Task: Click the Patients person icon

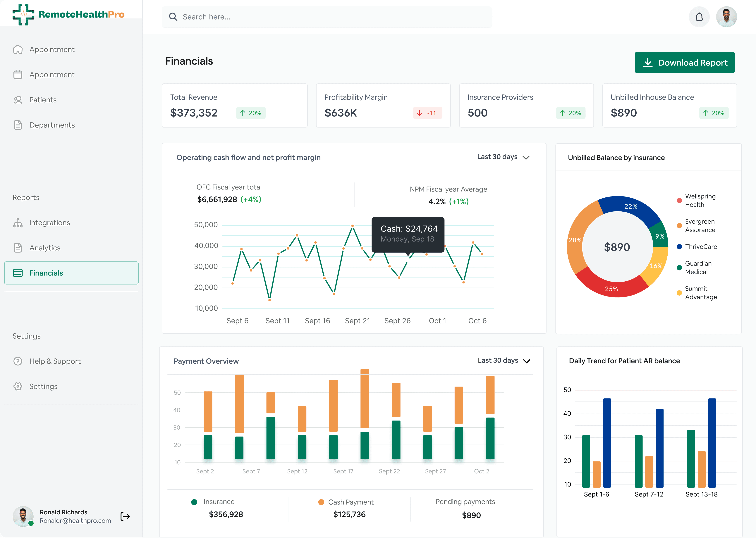Action: click(18, 100)
